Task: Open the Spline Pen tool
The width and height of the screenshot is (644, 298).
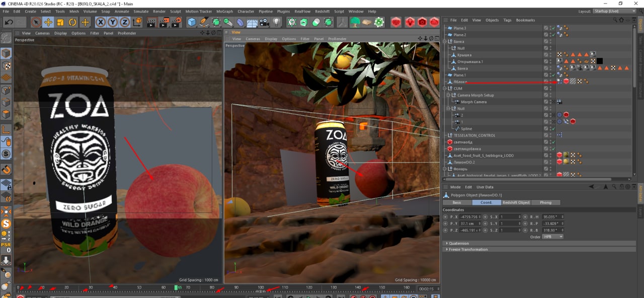Action: click(x=204, y=22)
